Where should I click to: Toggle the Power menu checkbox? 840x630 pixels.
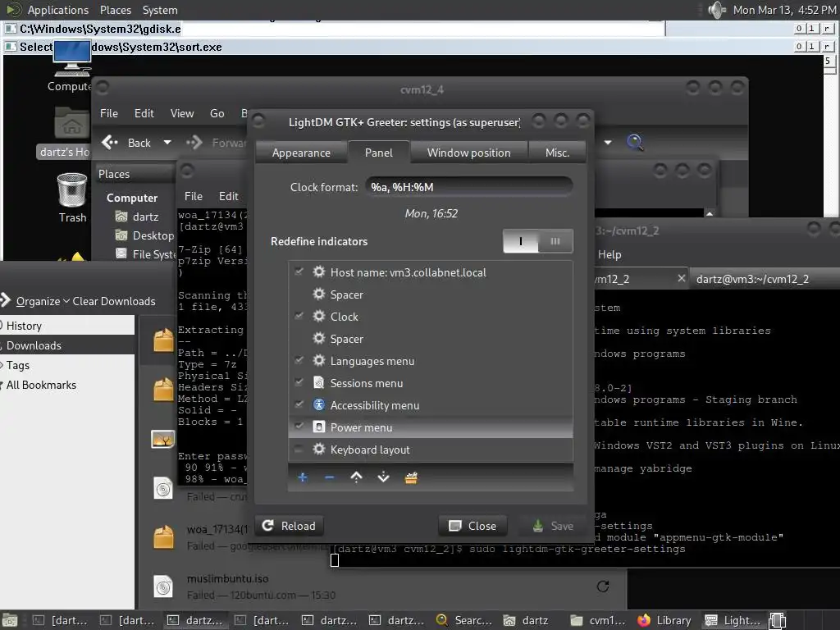(x=299, y=427)
